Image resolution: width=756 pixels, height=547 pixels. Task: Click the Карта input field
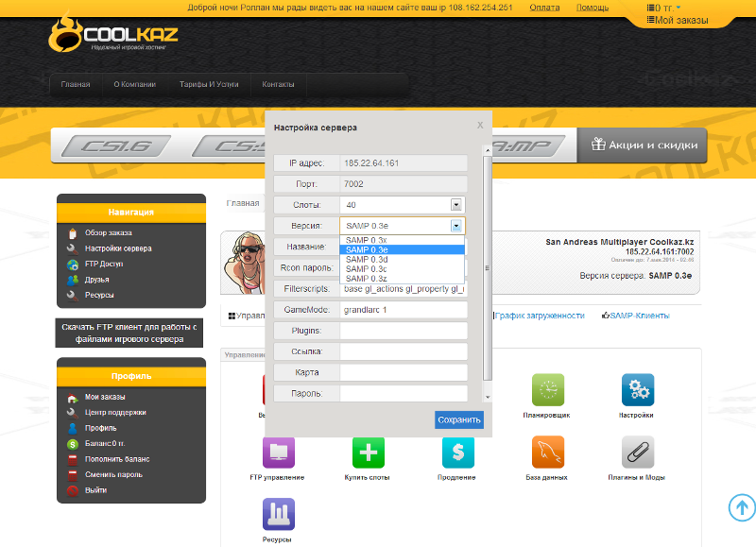click(404, 372)
